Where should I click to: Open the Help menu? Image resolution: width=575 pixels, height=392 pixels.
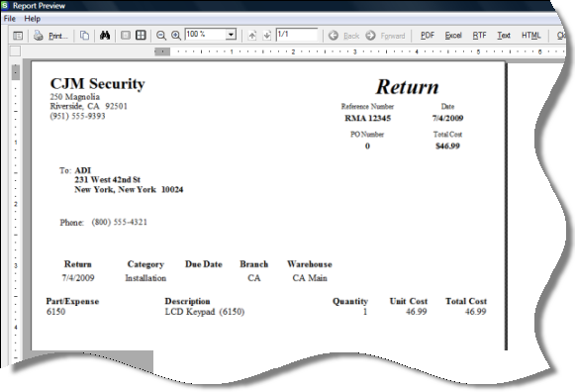tap(33, 19)
